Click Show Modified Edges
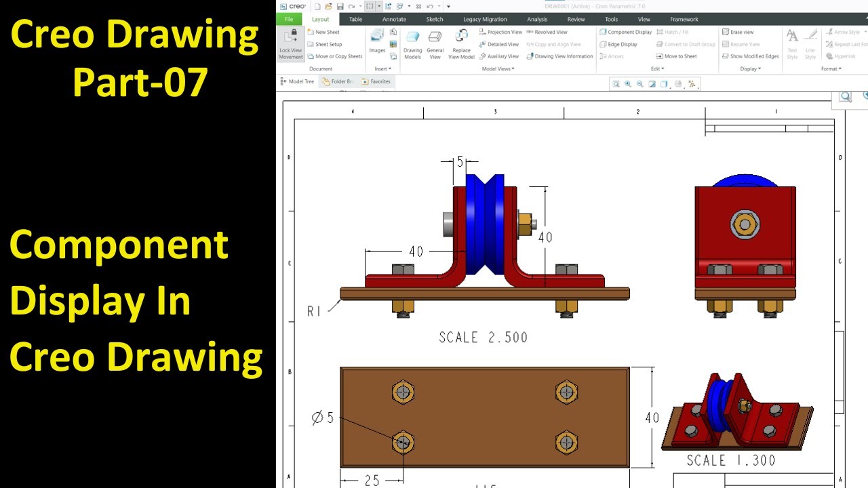 (x=750, y=56)
